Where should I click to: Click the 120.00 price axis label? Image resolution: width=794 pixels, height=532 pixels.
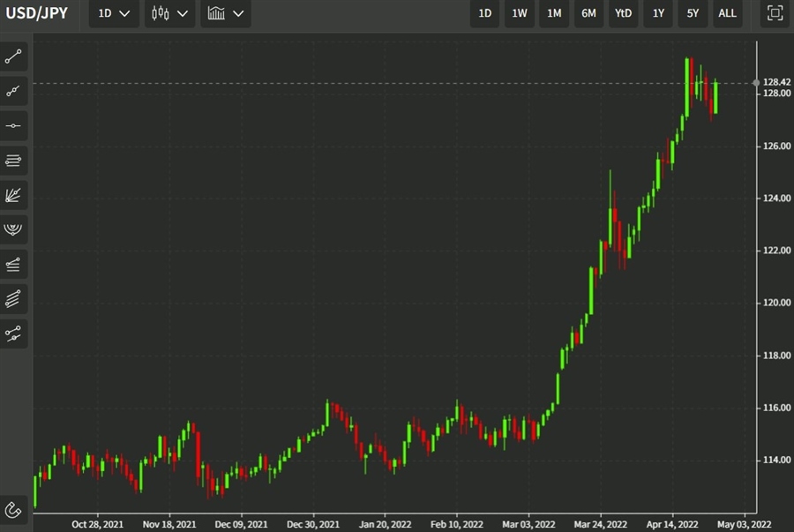tap(776, 303)
